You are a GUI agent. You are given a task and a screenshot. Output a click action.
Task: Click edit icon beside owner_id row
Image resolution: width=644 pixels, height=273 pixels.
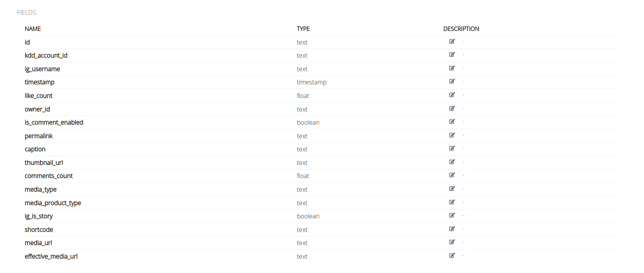click(452, 108)
